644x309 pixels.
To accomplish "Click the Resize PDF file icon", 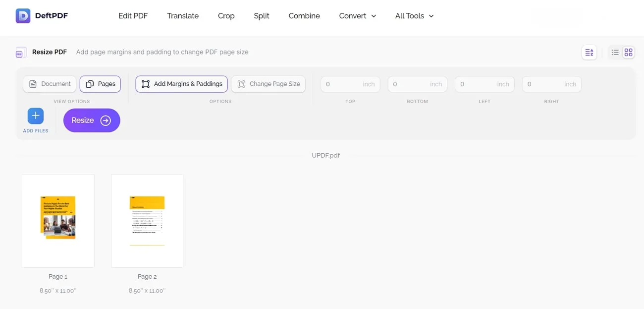I will 21,52.
